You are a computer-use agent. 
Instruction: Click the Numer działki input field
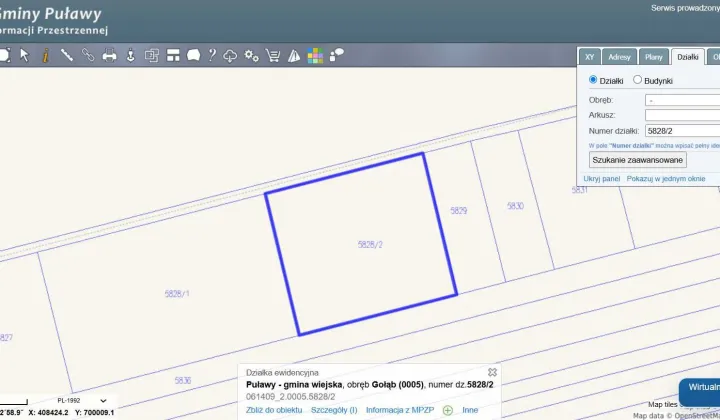point(682,131)
